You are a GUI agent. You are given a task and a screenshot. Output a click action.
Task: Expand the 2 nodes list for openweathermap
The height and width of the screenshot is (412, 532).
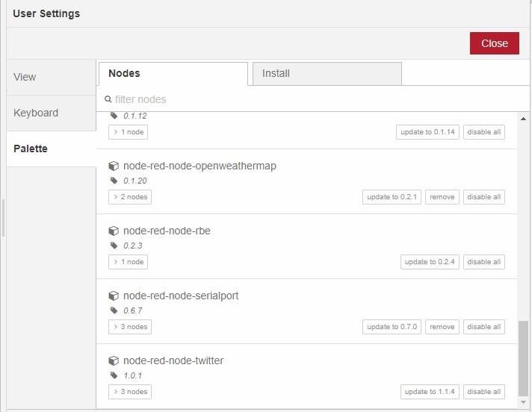(130, 197)
